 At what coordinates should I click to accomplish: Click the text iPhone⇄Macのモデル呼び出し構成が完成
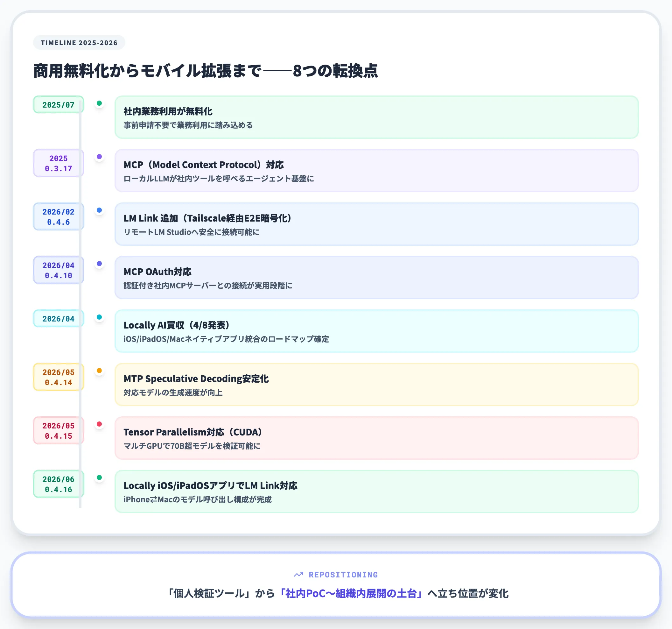197,499
